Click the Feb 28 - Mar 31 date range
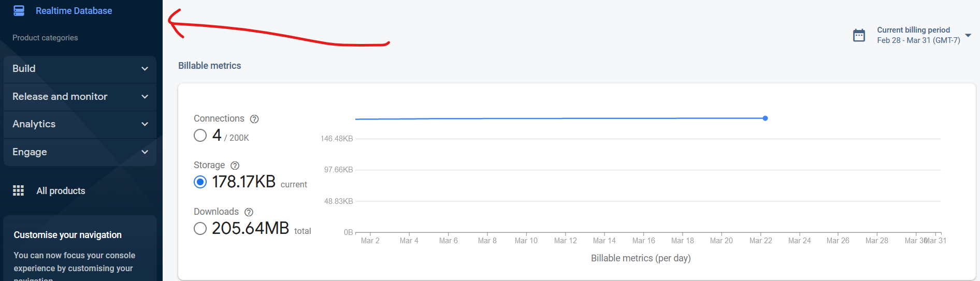Screen dimensions: 980x281 click(918, 40)
